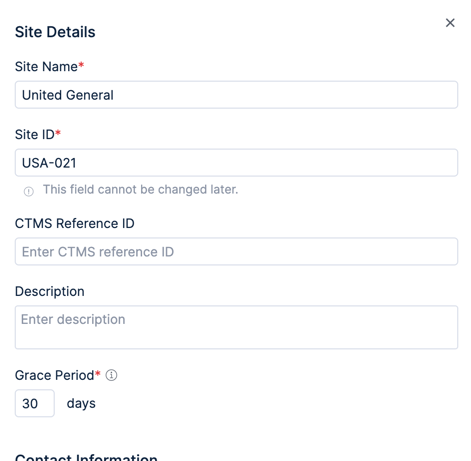Click the 'days' unit text

tap(81, 403)
